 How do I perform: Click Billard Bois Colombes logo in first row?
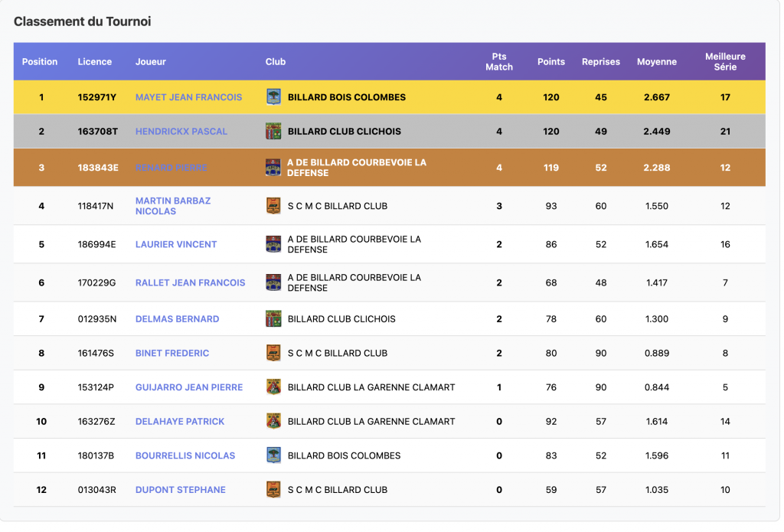pos(273,97)
